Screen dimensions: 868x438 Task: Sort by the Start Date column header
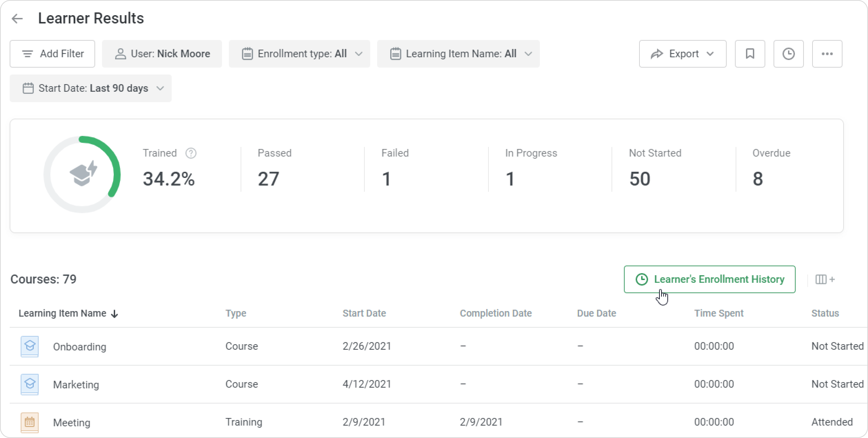(x=364, y=313)
